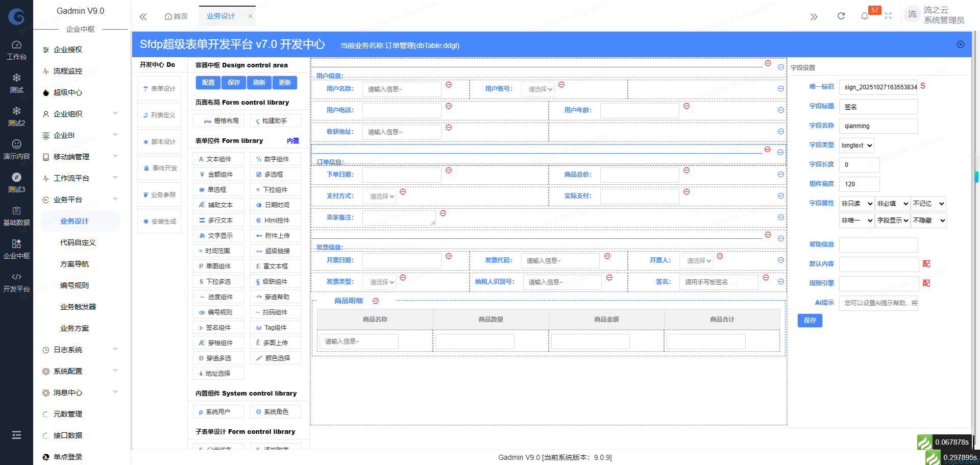Select the 富文本框 rich text component

pyautogui.click(x=275, y=266)
